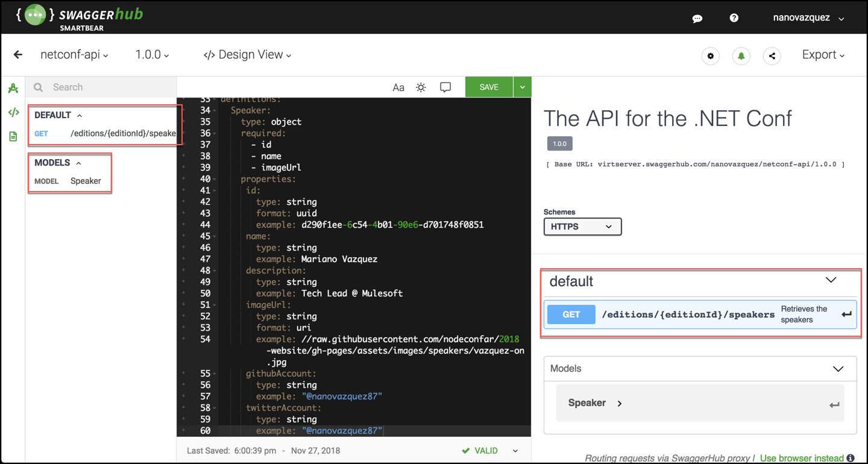The image size is (868, 464).
Task: Select GET /editions/{editionId}/speakers in sidebar
Action: click(105, 134)
